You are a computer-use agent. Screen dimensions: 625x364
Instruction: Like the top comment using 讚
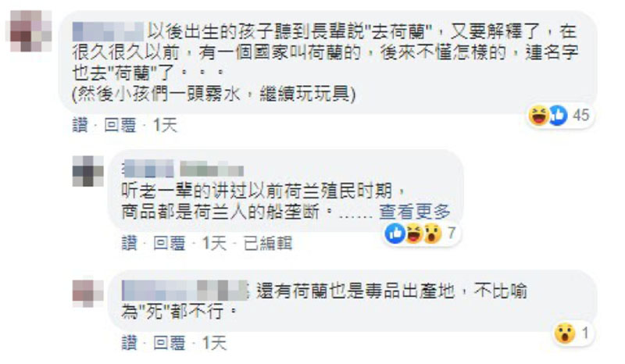click(x=80, y=125)
